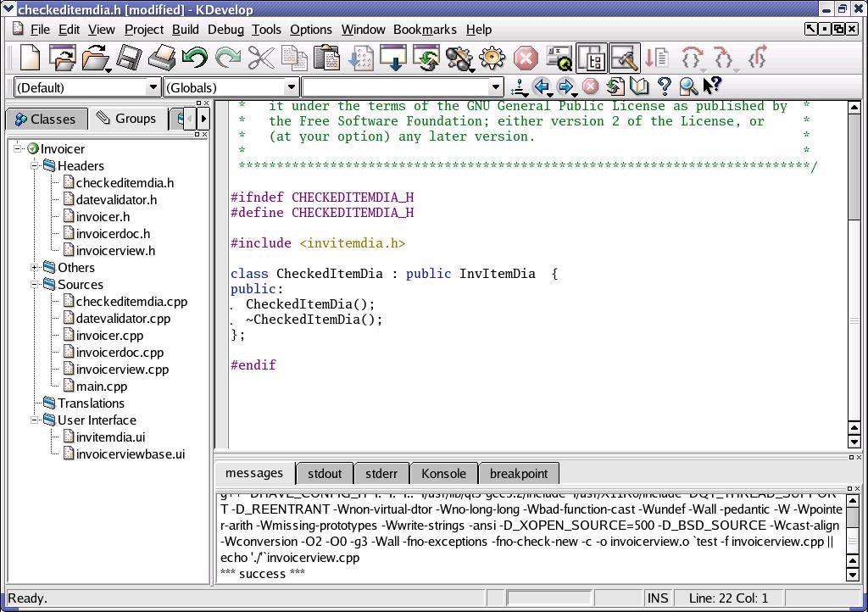This screenshot has height=612, width=868.
Task: Switch to the breakpoint tab
Action: [519, 474]
